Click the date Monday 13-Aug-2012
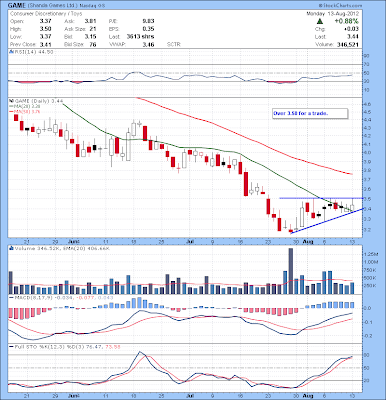386x400 pixels. (x=333, y=14)
